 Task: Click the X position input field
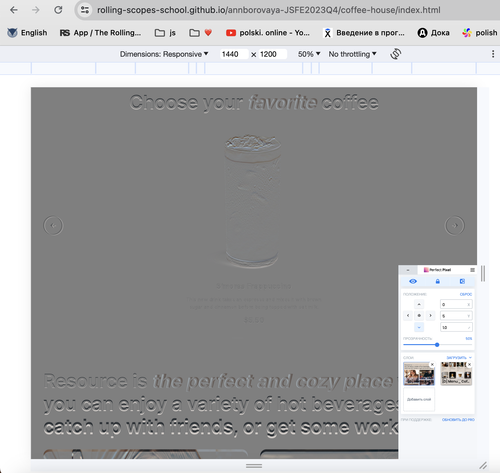456,304
